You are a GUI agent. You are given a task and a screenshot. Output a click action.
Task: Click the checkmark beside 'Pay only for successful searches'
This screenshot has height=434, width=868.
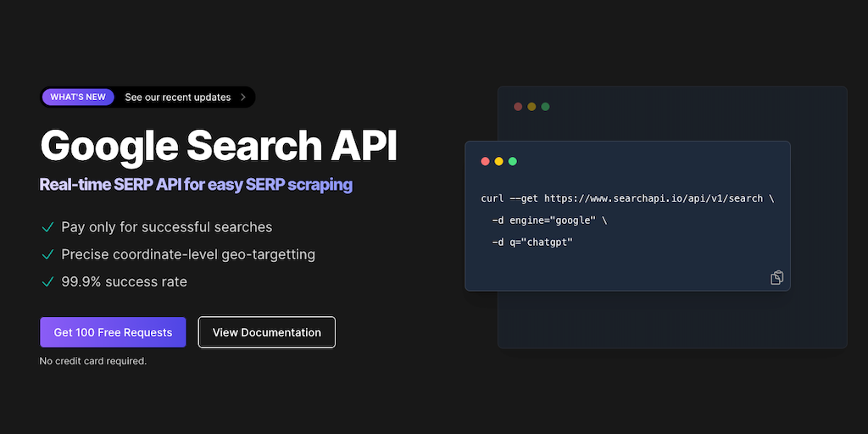click(x=47, y=227)
